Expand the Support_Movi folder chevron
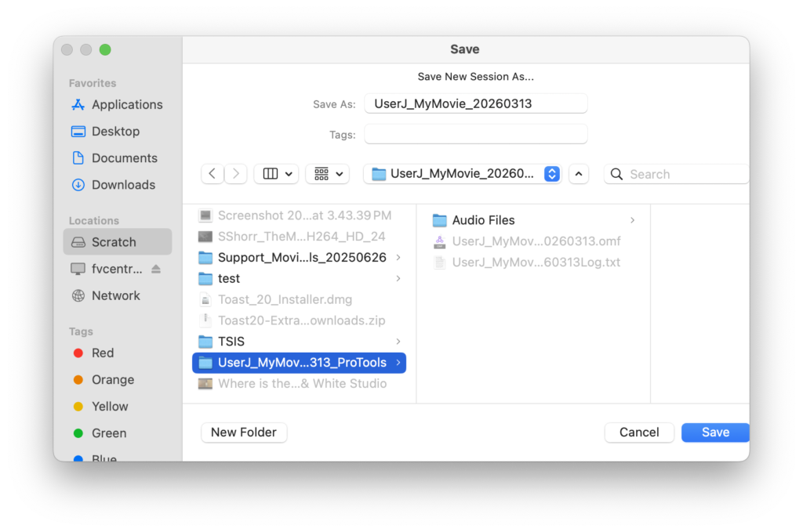Image resolution: width=803 pixels, height=532 pixels. 398,258
